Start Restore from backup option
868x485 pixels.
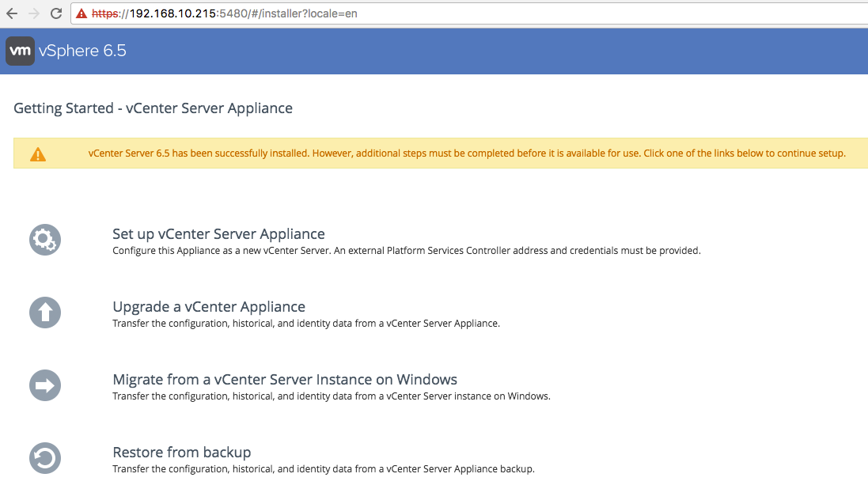[182, 453]
